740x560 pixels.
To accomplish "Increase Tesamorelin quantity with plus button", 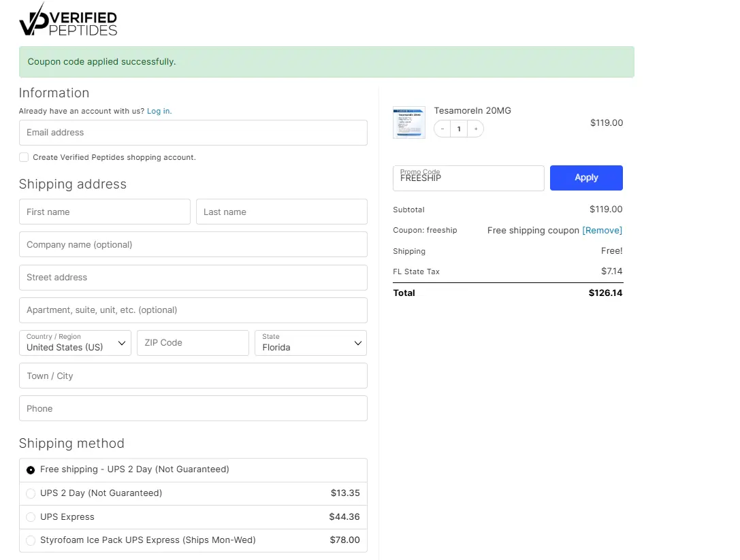I will click(x=475, y=129).
